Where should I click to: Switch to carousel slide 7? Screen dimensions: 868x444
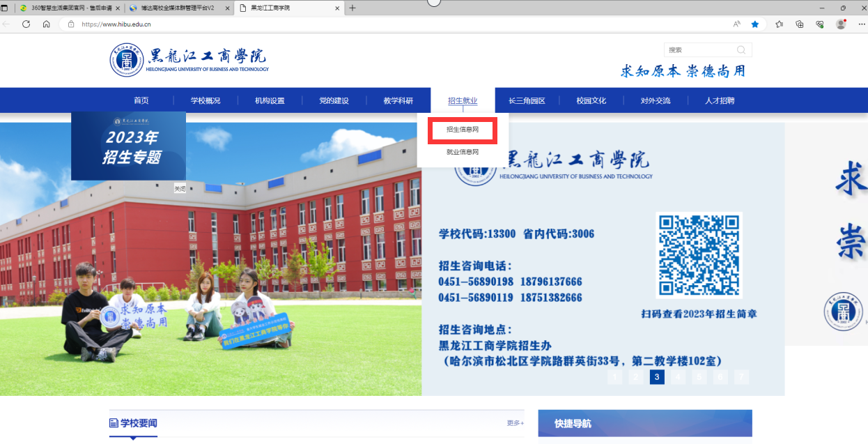pyautogui.click(x=741, y=377)
